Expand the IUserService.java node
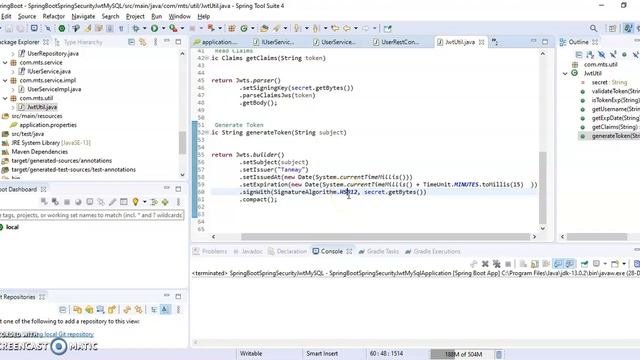 (13, 71)
